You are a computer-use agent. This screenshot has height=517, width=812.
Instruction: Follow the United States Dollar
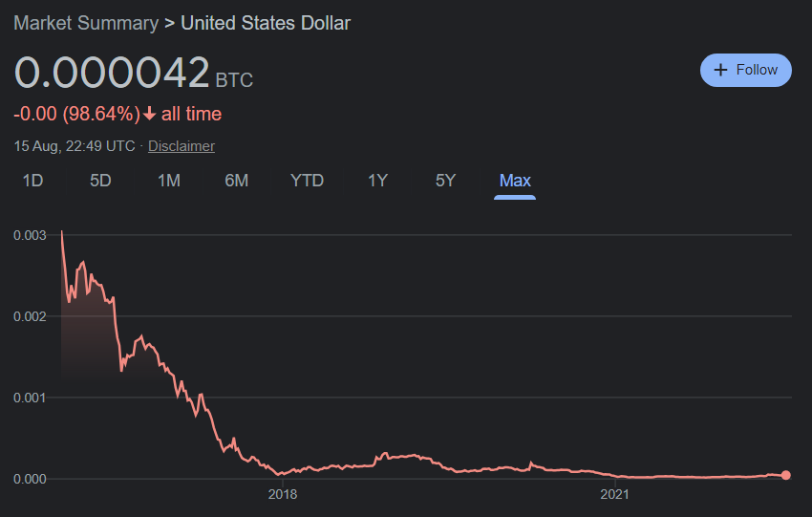(x=746, y=70)
